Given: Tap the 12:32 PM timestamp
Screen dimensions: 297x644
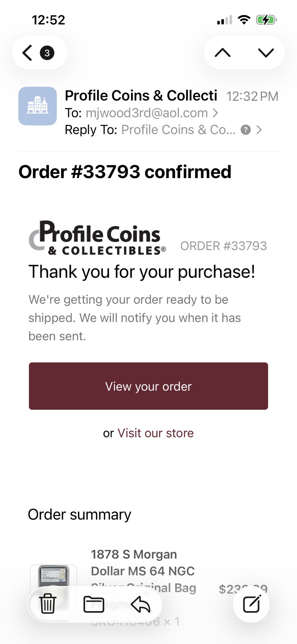Looking at the screenshot, I should 252,95.
